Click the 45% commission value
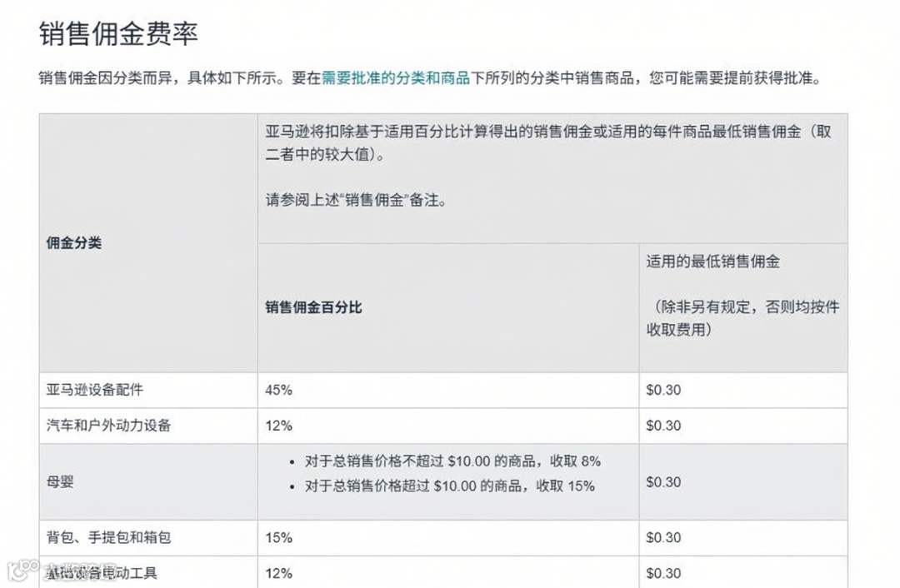Viewport: 900px width, 588px height. (x=278, y=390)
